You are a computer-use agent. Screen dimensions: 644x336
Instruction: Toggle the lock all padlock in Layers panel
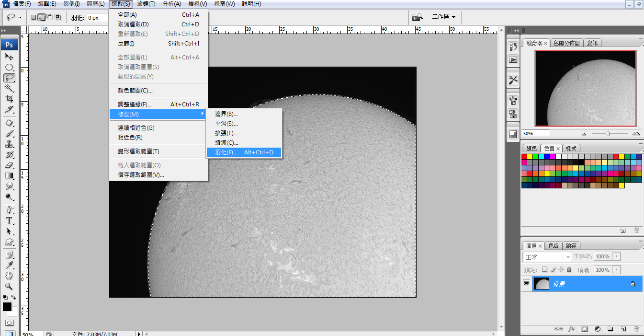(569, 270)
